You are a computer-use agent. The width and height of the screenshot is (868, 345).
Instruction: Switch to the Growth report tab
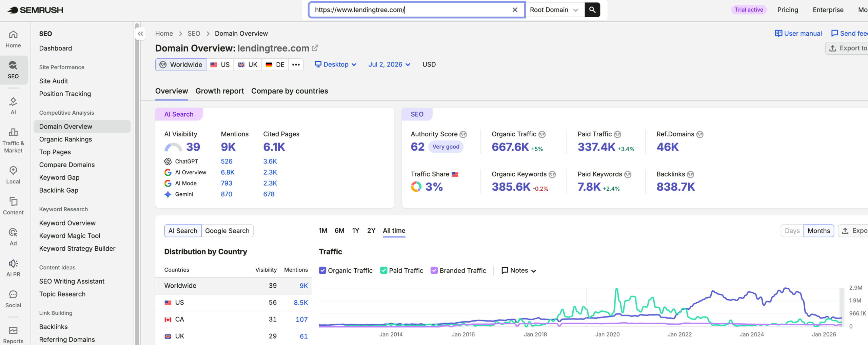(x=220, y=91)
